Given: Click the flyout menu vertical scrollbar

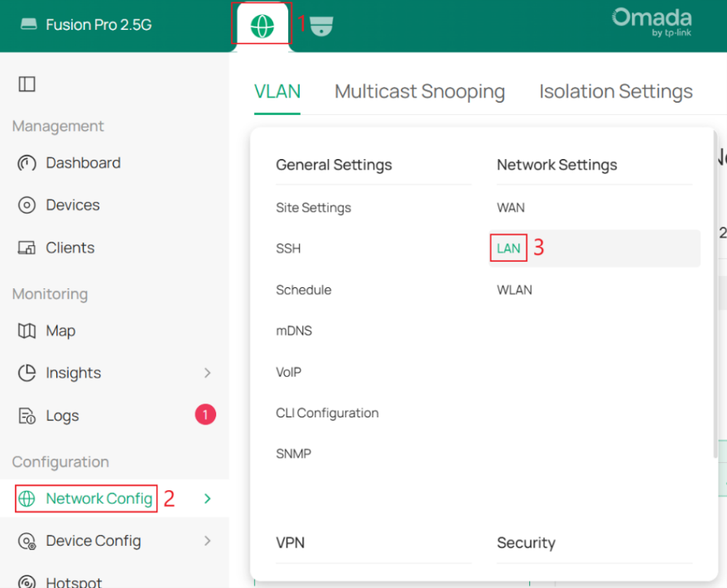Looking at the screenshot, I should click(x=715, y=295).
